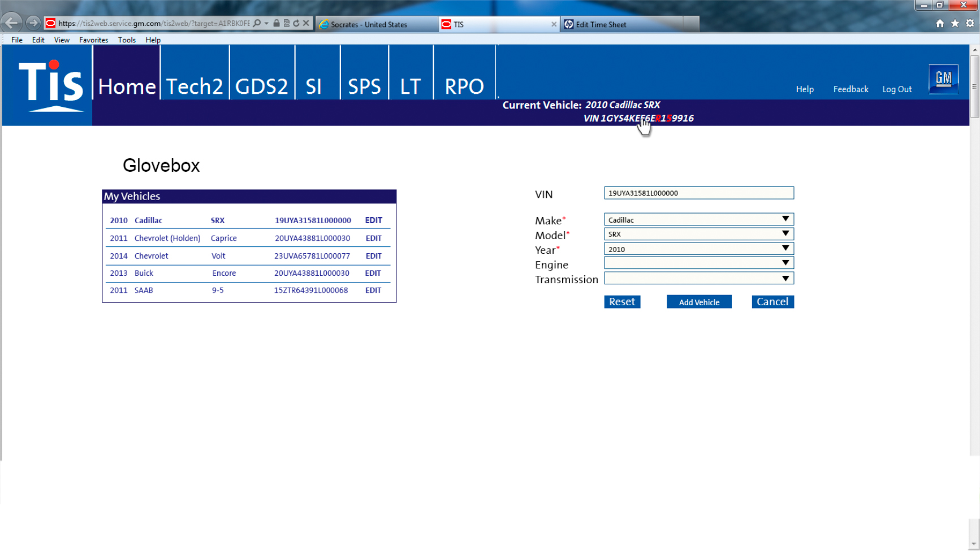The height and width of the screenshot is (551, 980).
Task: Open the Help menu in menu bar
Action: (153, 40)
